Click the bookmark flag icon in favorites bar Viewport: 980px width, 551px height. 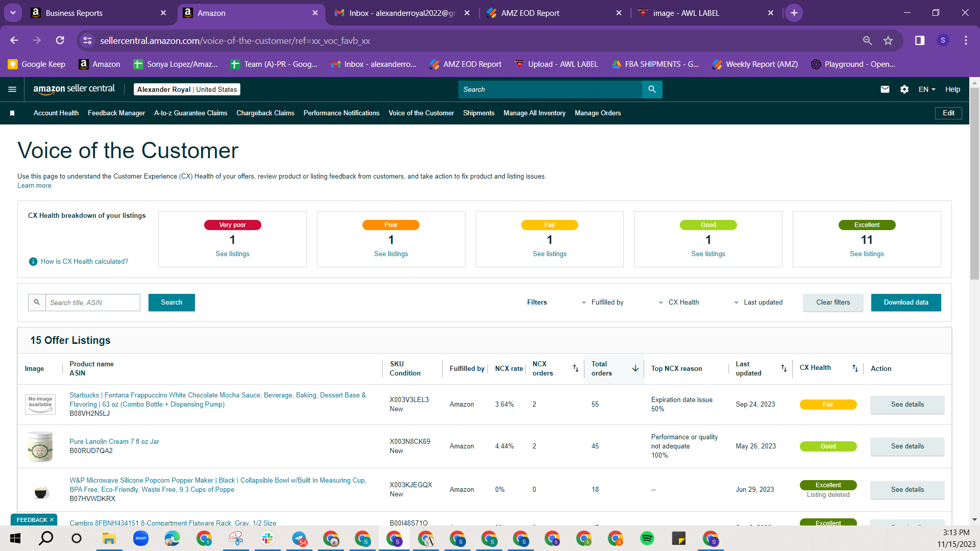click(12, 113)
